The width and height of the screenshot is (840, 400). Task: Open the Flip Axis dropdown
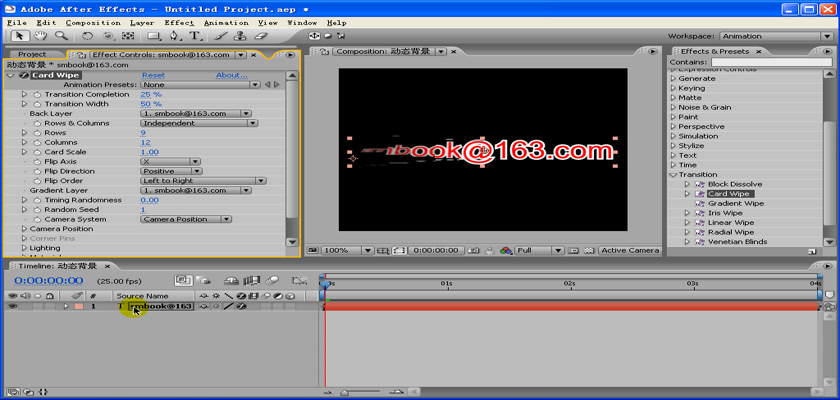pos(170,162)
